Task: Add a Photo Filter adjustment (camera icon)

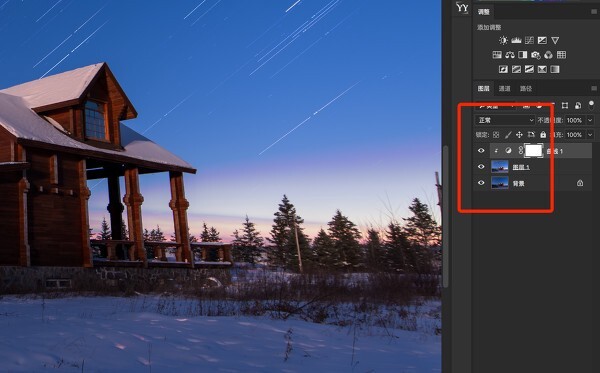Action: coord(536,55)
